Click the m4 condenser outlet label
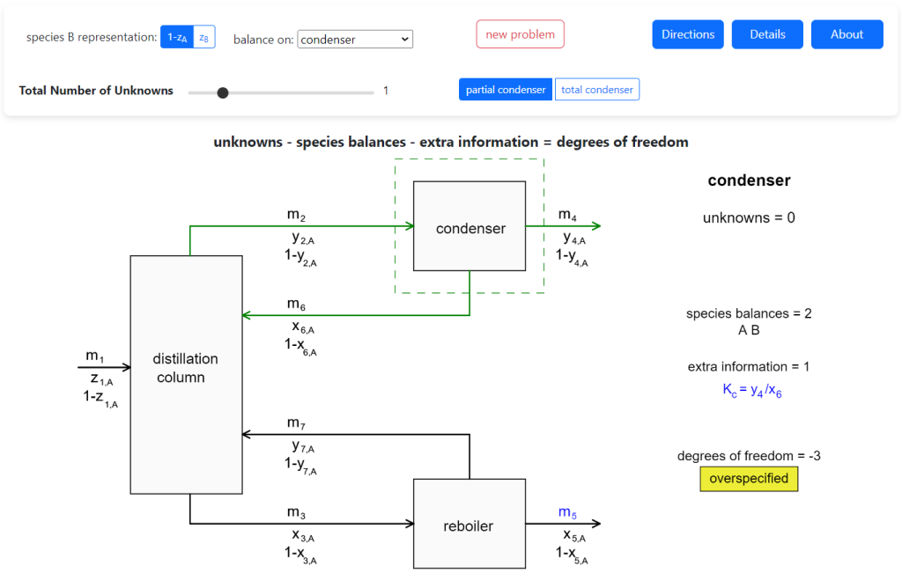 coord(567,217)
